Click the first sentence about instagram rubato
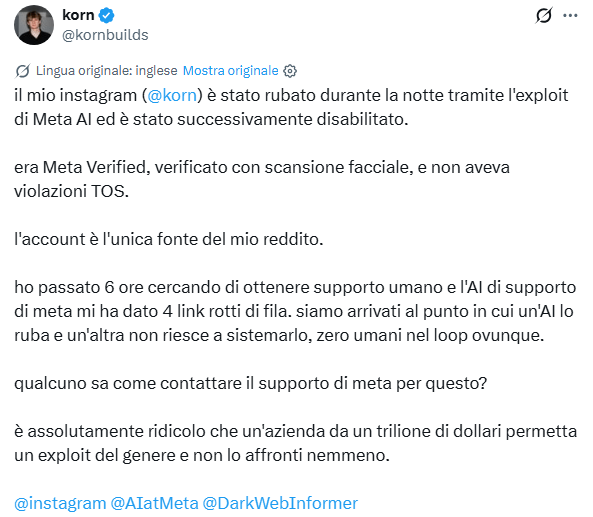 pyautogui.click(x=291, y=107)
